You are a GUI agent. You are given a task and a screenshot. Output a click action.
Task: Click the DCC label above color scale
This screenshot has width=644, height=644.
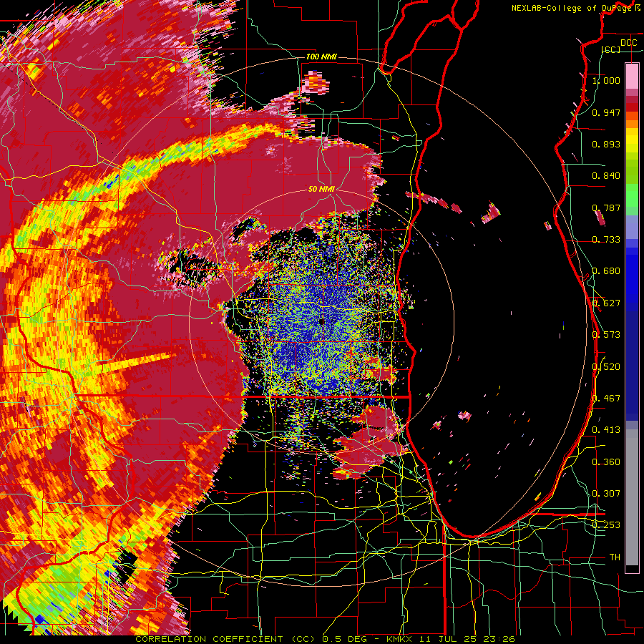pyautogui.click(x=628, y=43)
